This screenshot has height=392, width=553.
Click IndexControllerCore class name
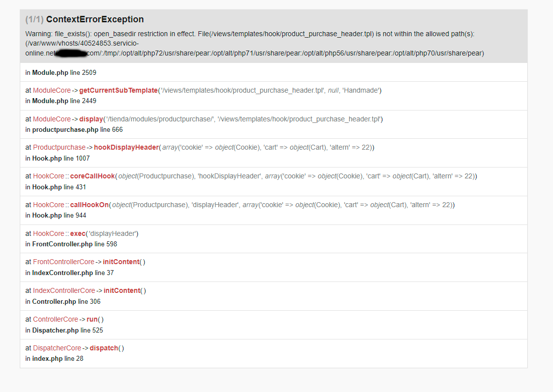[x=64, y=290]
